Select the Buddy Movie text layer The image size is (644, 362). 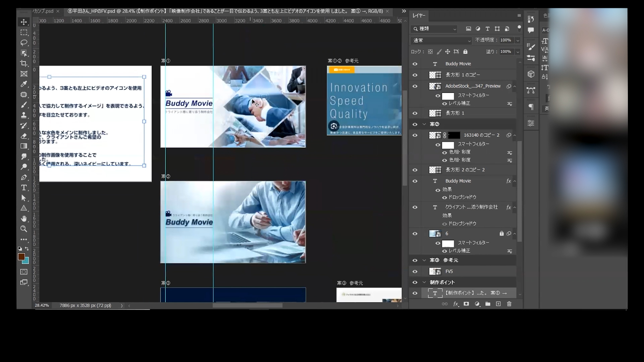458,64
